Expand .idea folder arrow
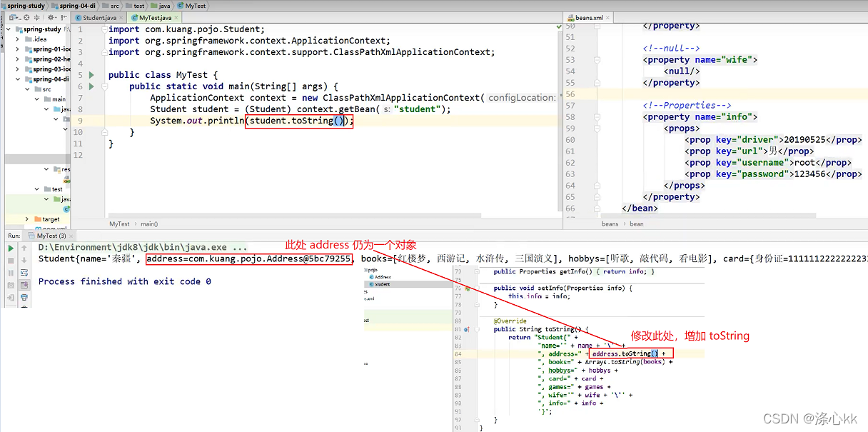The height and width of the screenshot is (432, 868). tap(19, 39)
